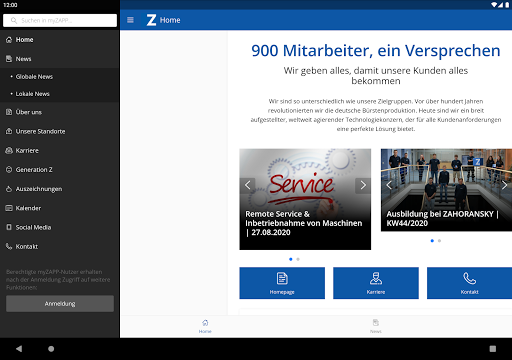The height and width of the screenshot is (360, 512).
Task: Tap Android back triangle button
Action: [19, 349]
